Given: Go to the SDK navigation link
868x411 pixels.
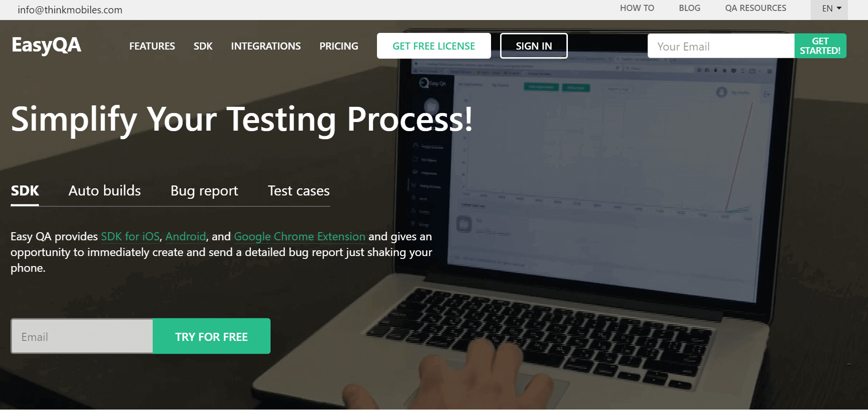Looking at the screenshot, I should pos(203,46).
